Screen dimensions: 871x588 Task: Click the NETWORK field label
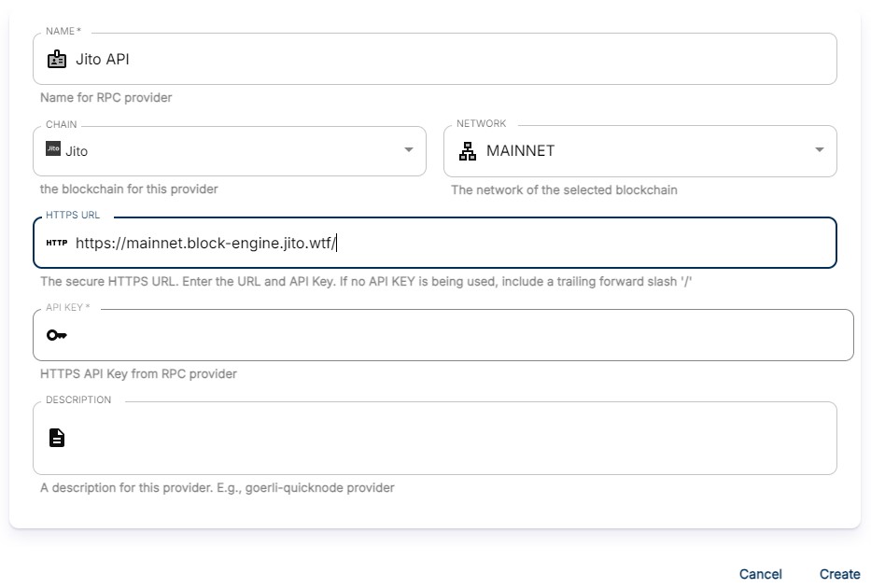pos(481,123)
